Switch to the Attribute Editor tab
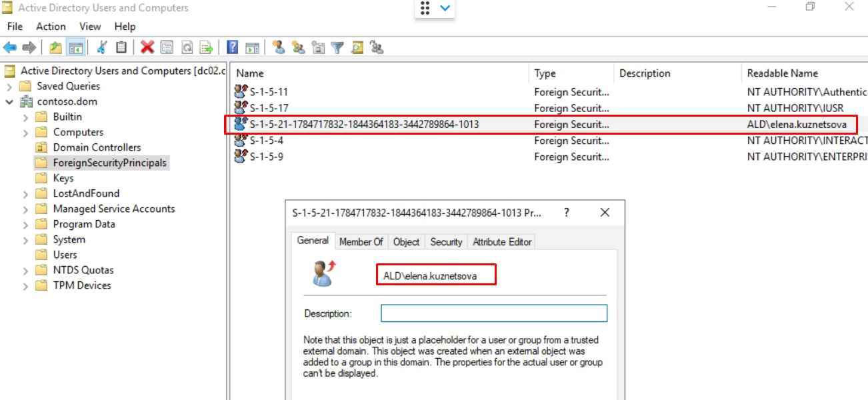This screenshot has width=868, height=400. (502, 242)
